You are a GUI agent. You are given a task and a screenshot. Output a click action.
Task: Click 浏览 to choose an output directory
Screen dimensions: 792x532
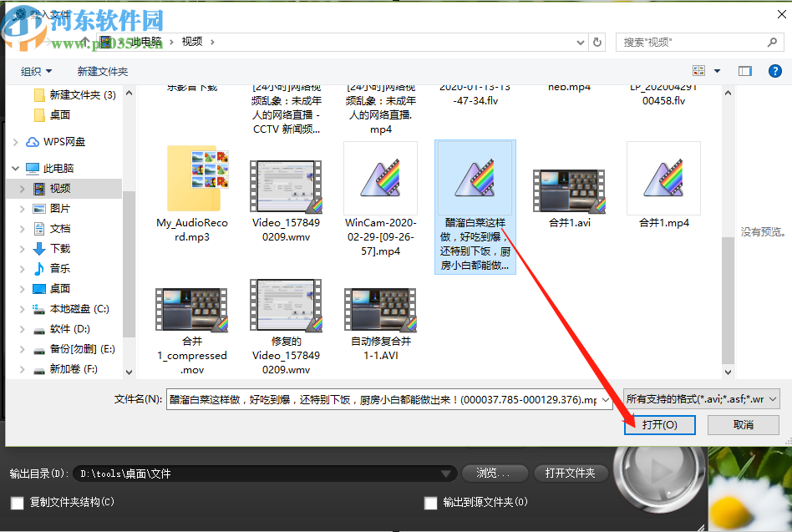click(495, 473)
